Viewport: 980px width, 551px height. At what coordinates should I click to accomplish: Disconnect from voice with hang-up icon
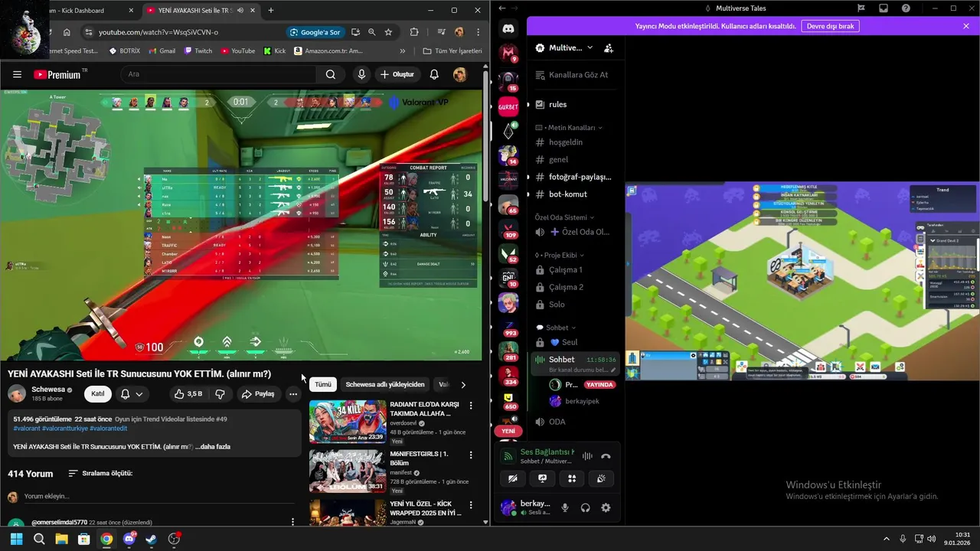point(606,456)
